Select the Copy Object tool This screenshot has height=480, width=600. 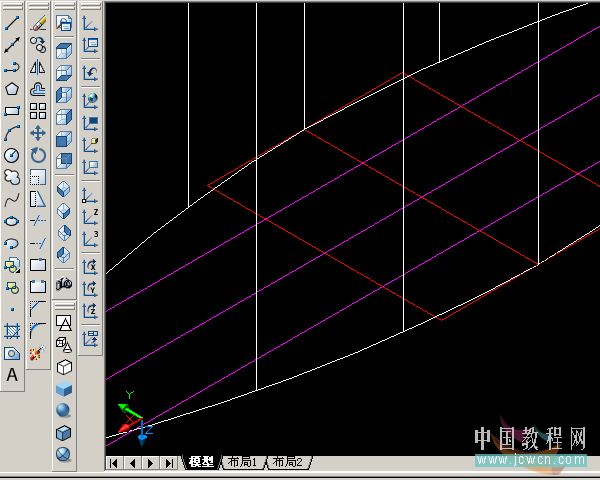click(38, 45)
